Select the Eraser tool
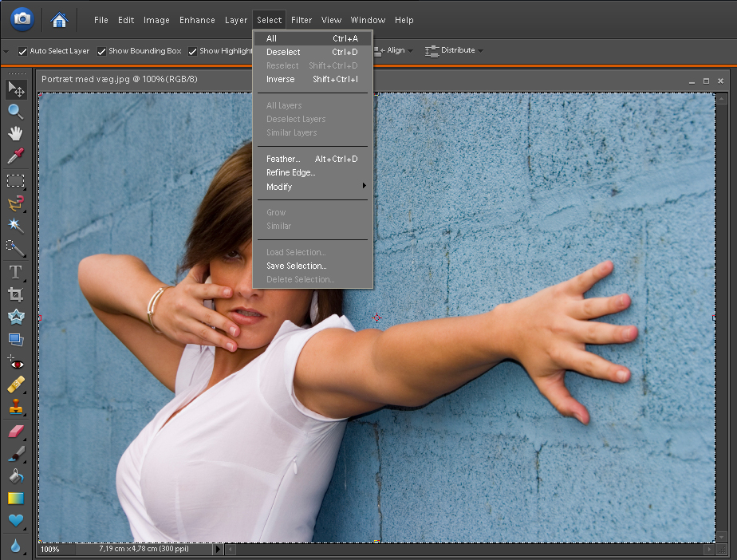 click(x=15, y=432)
